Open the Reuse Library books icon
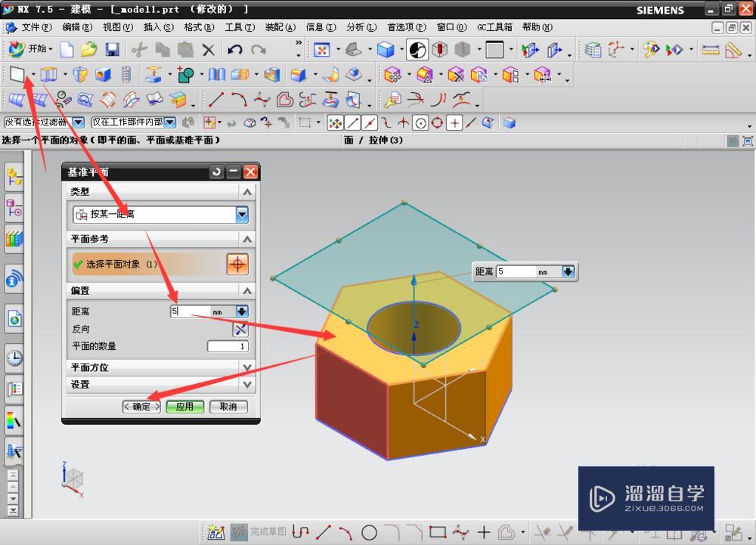 tap(14, 240)
